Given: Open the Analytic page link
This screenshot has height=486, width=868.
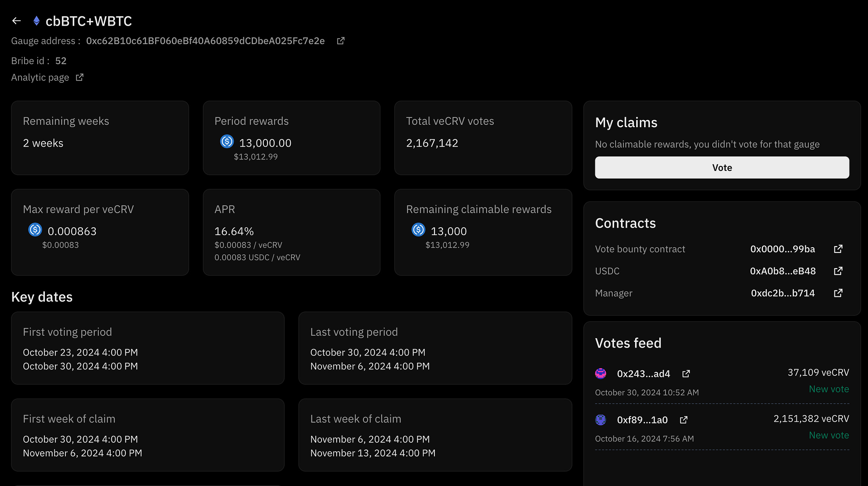Looking at the screenshot, I should [x=40, y=77].
